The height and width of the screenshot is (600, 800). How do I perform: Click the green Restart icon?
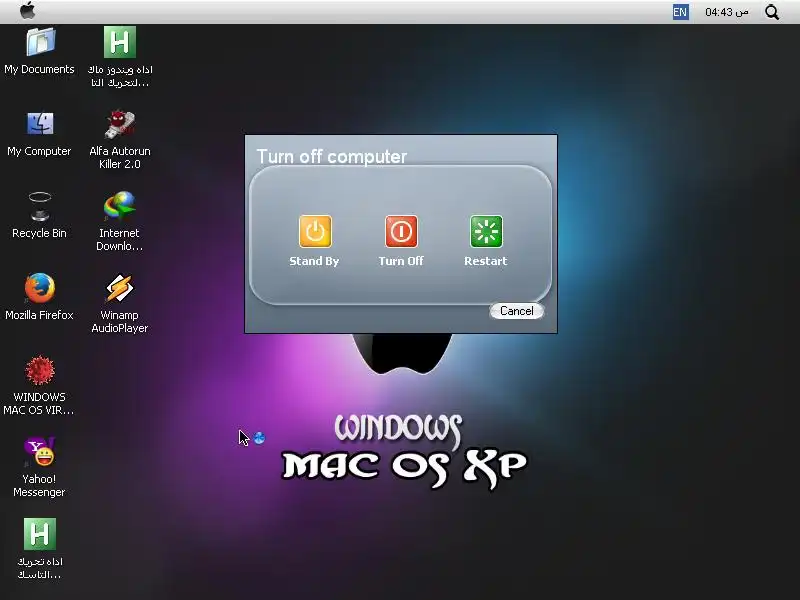(x=486, y=231)
